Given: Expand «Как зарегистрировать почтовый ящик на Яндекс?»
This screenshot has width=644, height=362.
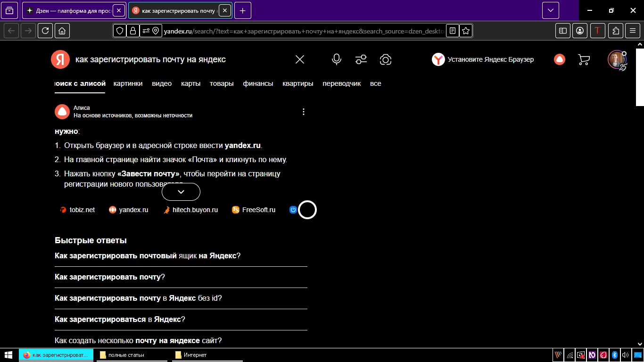Looking at the screenshot, I should click(181, 256).
